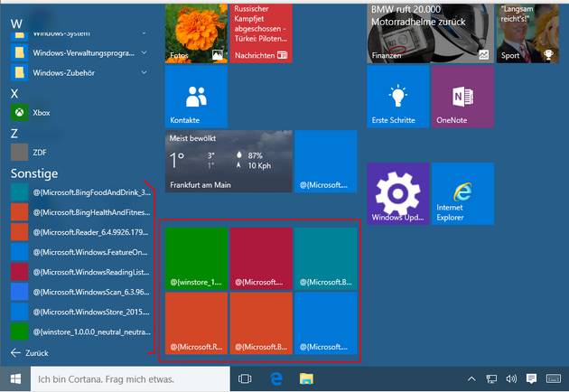This screenshot has width=569, height=392.
Task: Open @{Microsoft.Reader_6.4.9926 list entry
Action: 80,232
